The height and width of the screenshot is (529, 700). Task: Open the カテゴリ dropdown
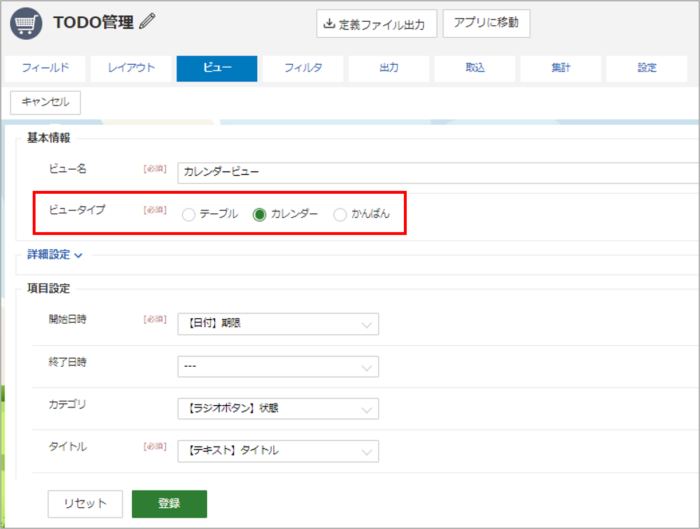coord(278,408)
